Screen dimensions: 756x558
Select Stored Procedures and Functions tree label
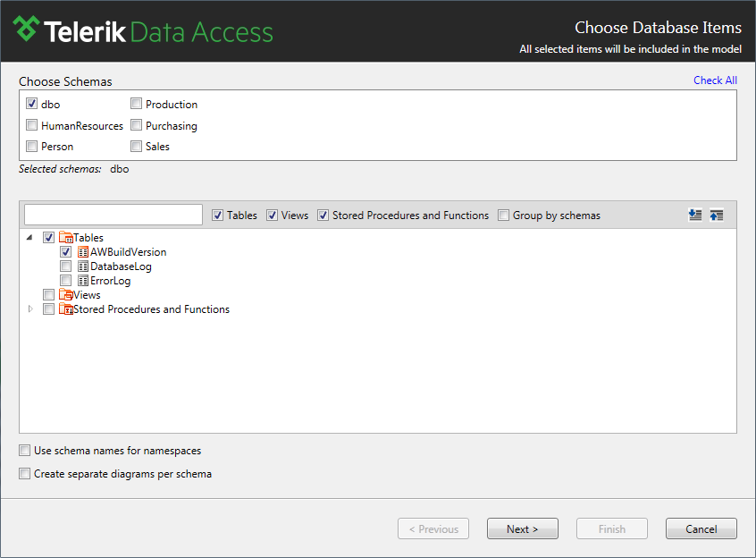tap(151, 309)
